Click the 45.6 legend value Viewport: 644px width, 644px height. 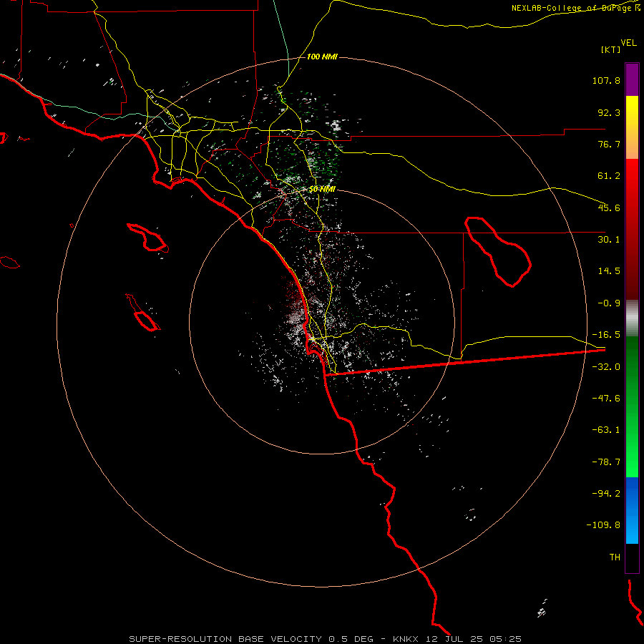tap(609, 208)
